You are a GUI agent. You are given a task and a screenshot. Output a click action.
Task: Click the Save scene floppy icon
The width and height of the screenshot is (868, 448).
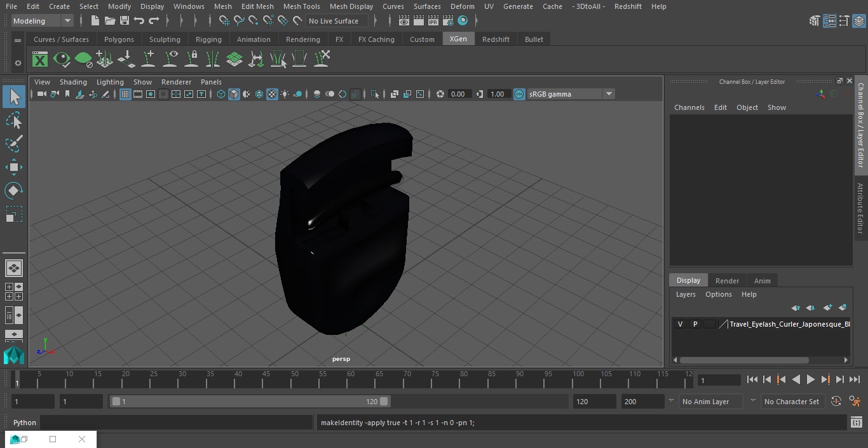pos(124,21)
